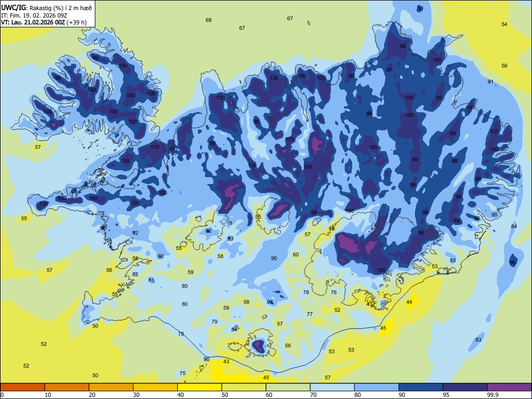The width and height of the screenshot is (532, 399).
Task: Click the humidity value 54 on the map
Action: (x=504, y=24)
